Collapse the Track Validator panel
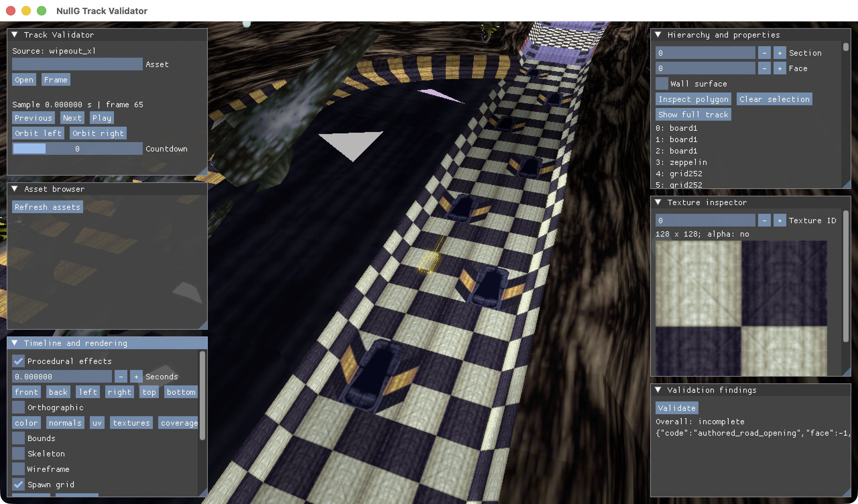 click(15, 35)
